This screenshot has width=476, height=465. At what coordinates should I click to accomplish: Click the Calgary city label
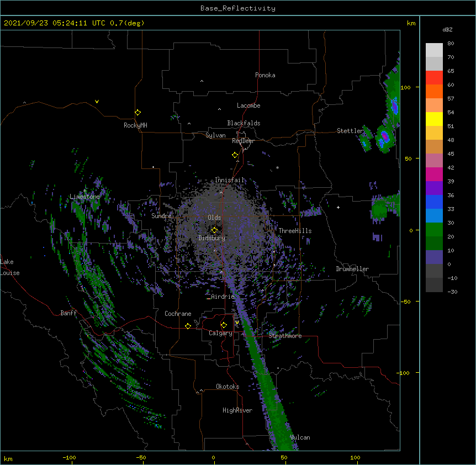pyautogui.click(x=221, y=333)
